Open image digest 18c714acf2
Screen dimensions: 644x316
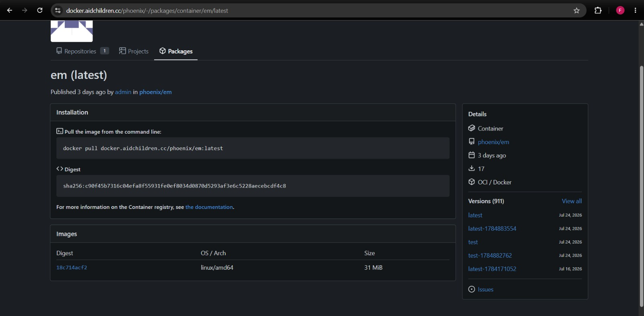(x=72, y=268)
